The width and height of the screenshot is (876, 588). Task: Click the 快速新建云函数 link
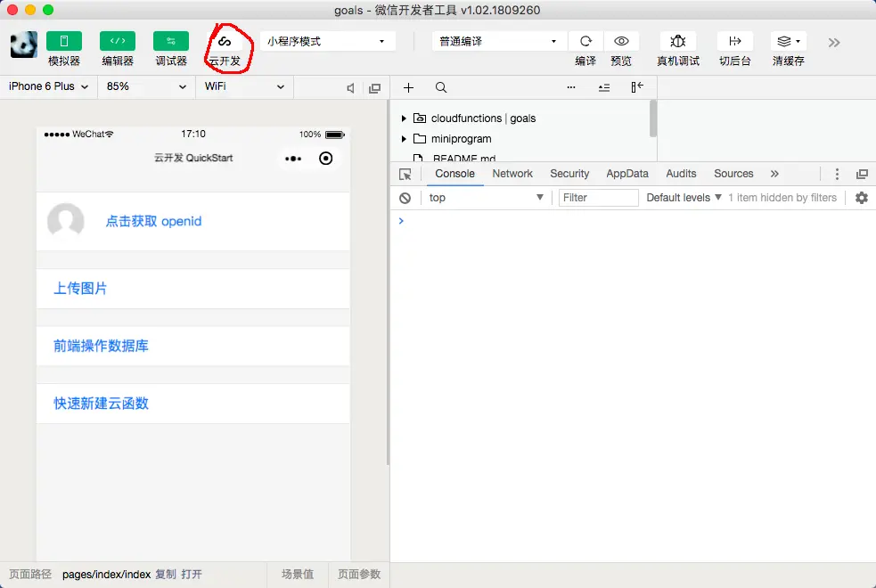click(101, 404)
